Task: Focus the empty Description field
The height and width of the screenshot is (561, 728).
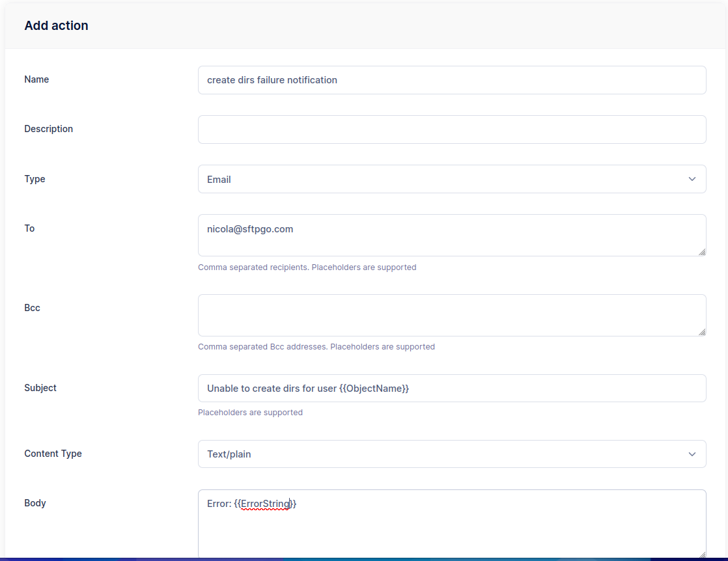Action: 452,129
